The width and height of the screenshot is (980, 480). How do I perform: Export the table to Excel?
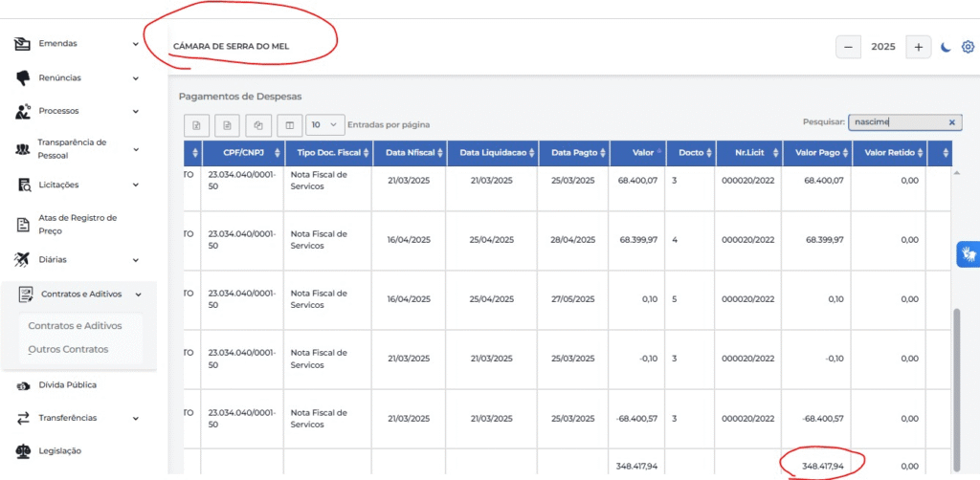[196, 125]
